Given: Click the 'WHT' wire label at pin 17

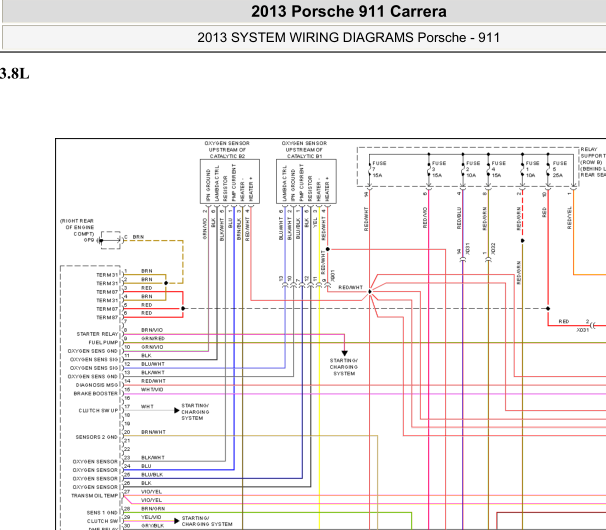Looking at the screenshot, I should (147, 407).
